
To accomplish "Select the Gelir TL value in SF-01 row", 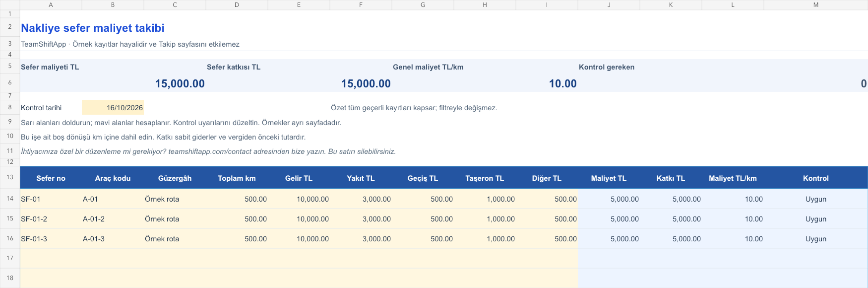I will 299,199.
